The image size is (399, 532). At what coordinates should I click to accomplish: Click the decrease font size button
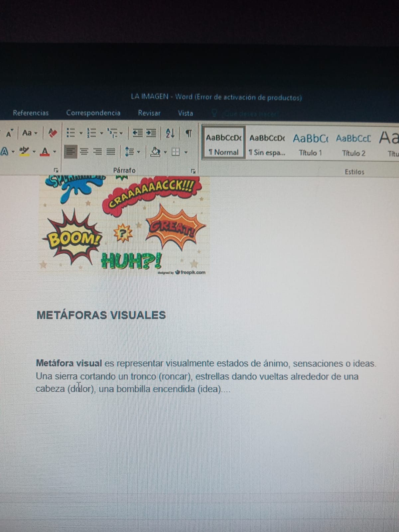click(9, 134)
